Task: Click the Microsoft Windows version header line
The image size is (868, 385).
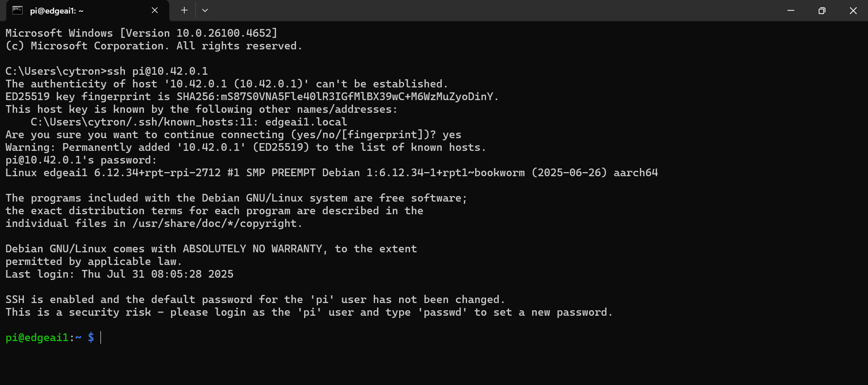Action: 140,33
